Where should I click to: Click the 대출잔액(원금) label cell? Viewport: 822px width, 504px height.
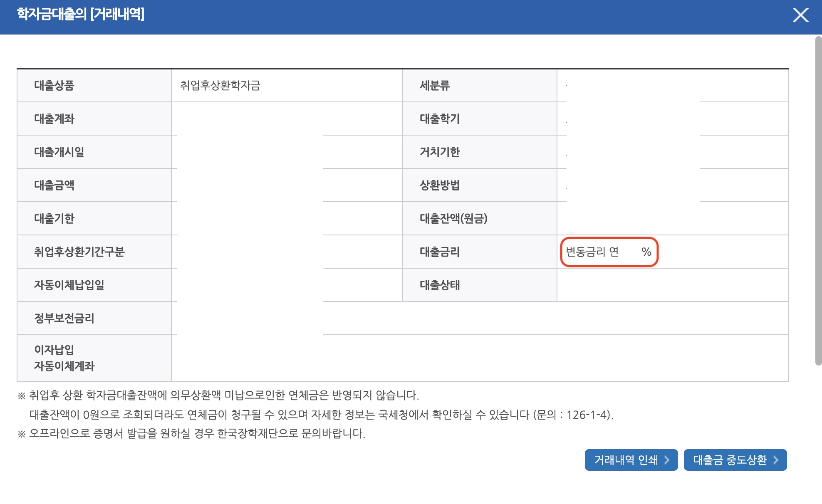coord(453,219)
